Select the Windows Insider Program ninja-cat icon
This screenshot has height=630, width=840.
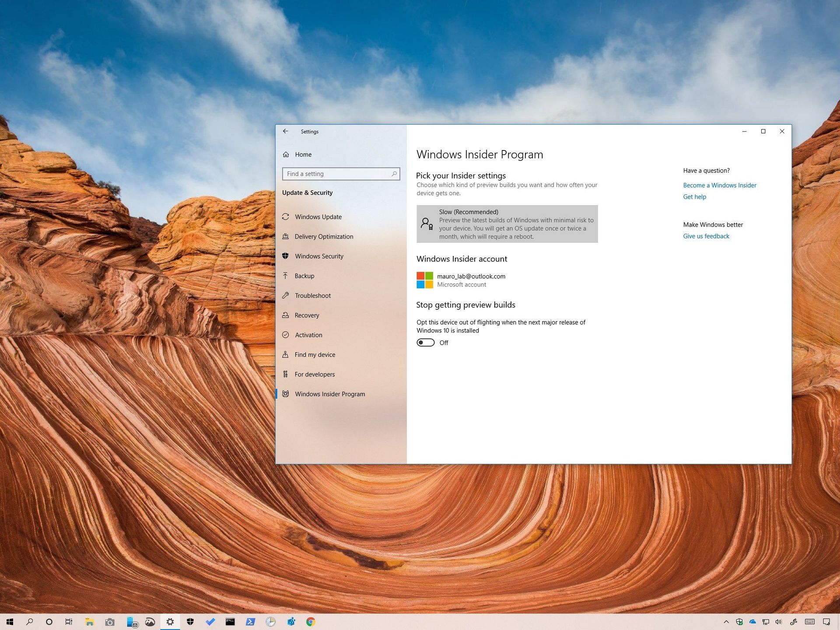point(286,394)
